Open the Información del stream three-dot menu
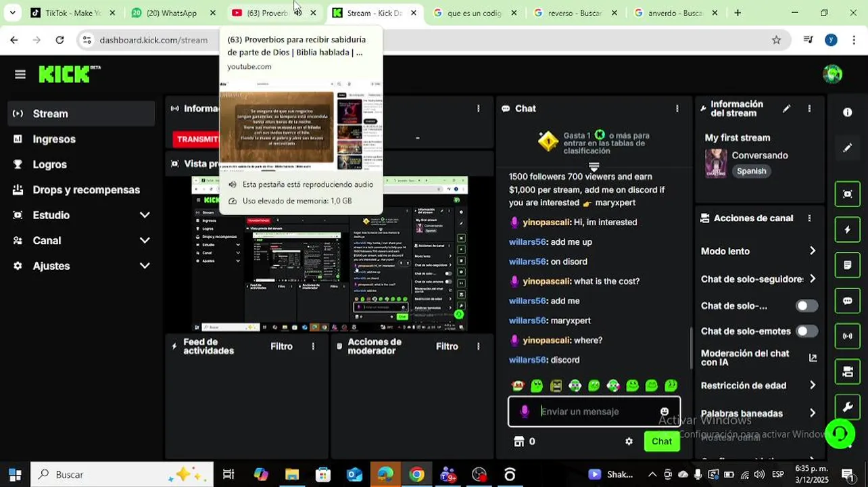The width and height of the screenshot is (868, 487). [809, 108]
